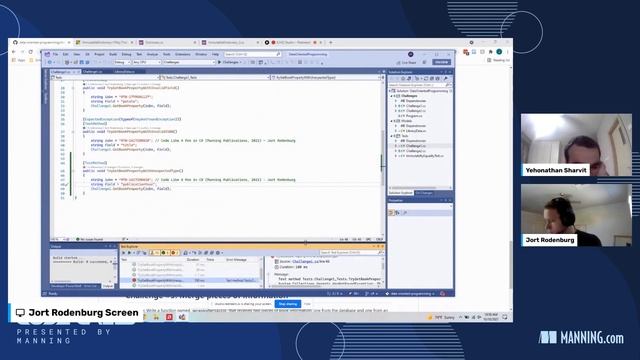Collapse the Models project node

(x=391, y=121)
